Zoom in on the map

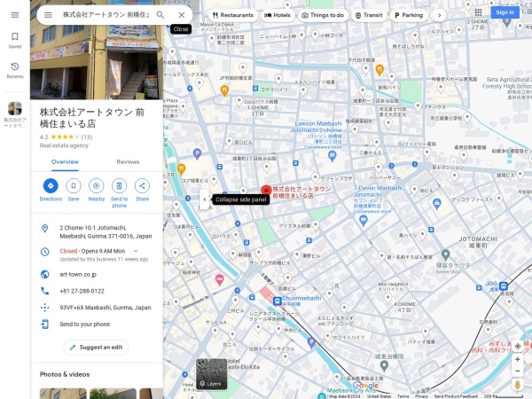tap(518, 359)
